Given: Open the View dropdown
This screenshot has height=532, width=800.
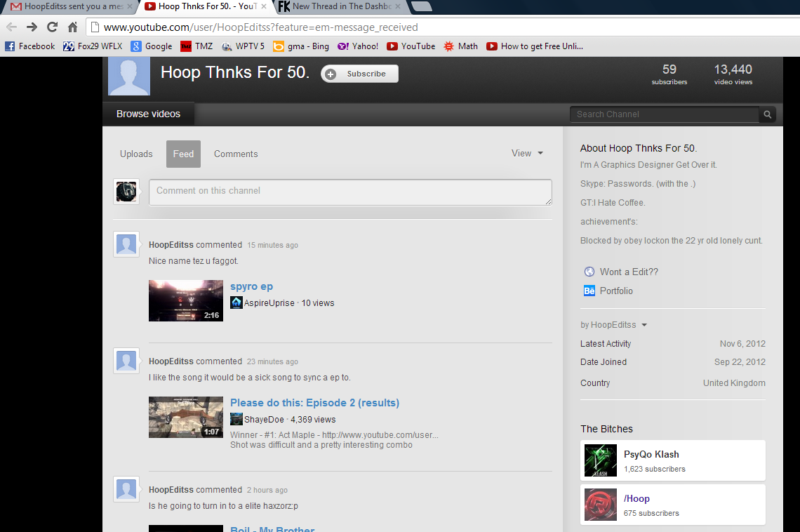Looking at the screenshot, I should (x=528, y=153).
